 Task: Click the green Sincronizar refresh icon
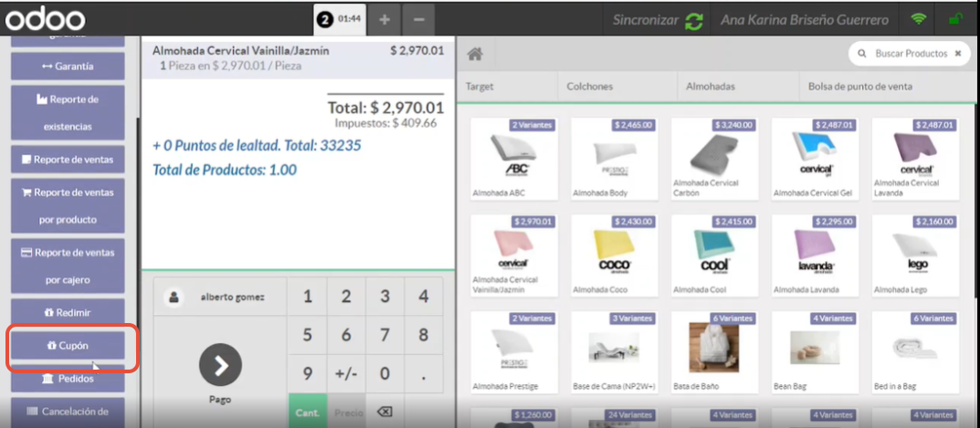coord(694,21)
